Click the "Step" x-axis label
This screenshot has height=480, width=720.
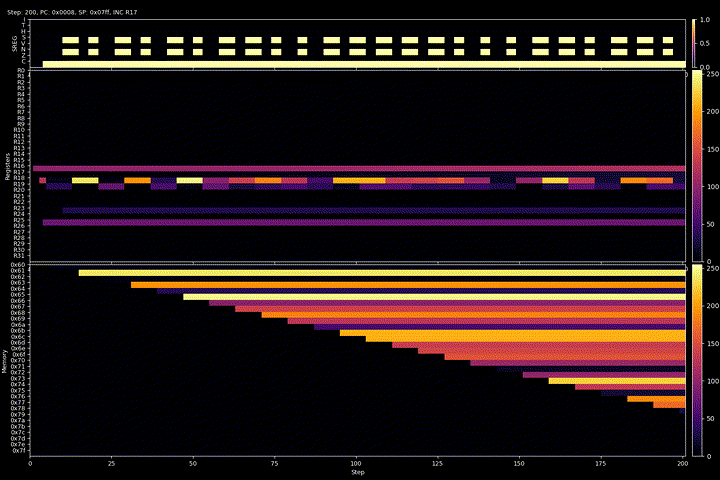(358, 472)
